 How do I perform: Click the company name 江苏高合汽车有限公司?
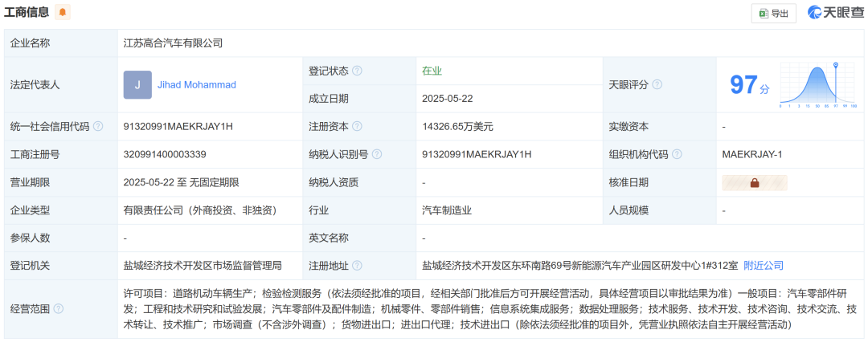point(173,43)
